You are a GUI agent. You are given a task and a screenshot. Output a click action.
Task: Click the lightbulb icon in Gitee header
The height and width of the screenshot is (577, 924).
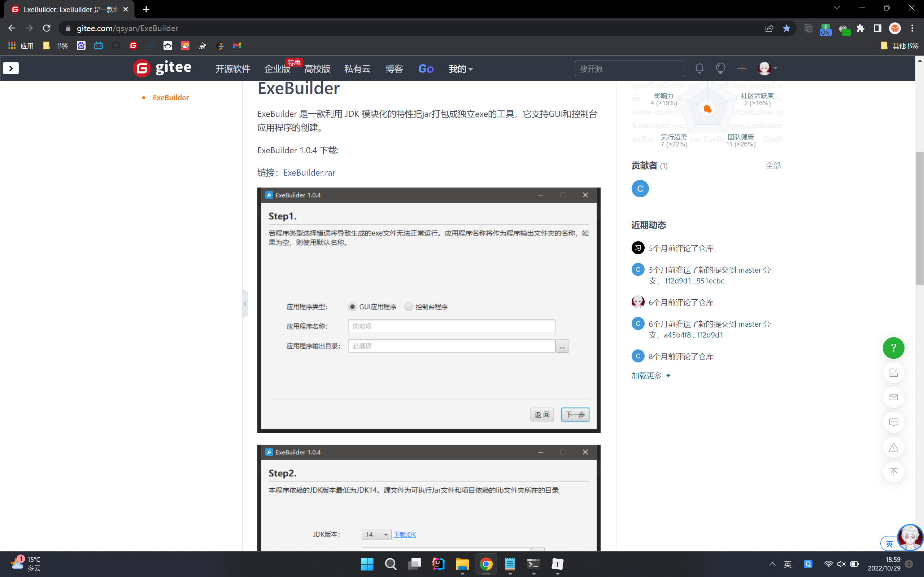click(x=720, y=69)
